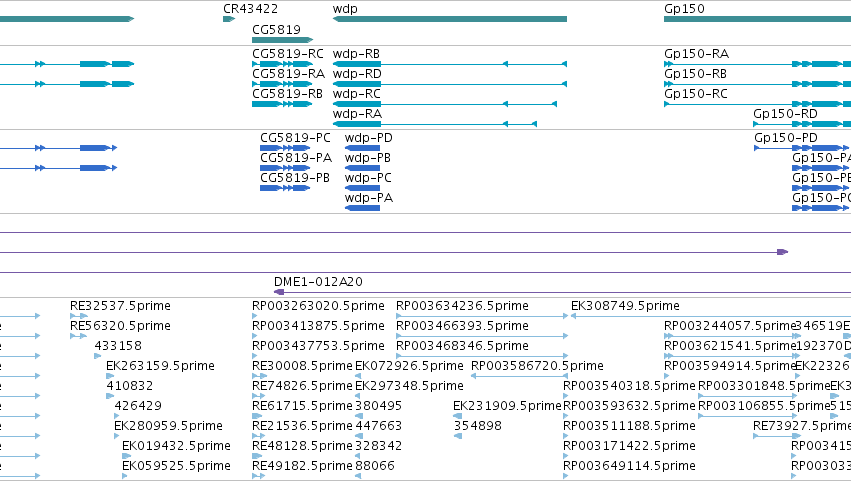Screen dimensions: 851x481
Task: Select EST EK019432.5prime
Action: pos(126,456)
